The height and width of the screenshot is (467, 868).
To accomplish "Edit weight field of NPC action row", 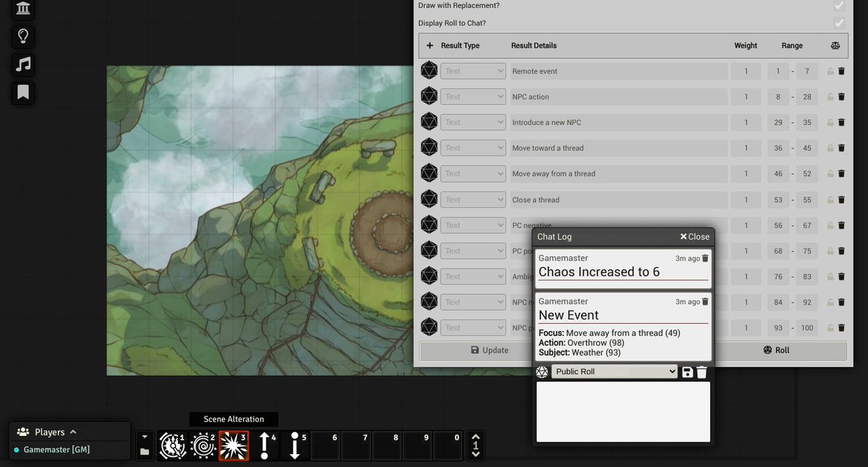I will [746, 97].
